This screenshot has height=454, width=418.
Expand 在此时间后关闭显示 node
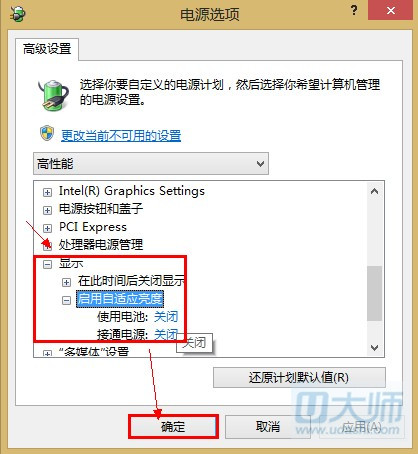pos(66,282)
